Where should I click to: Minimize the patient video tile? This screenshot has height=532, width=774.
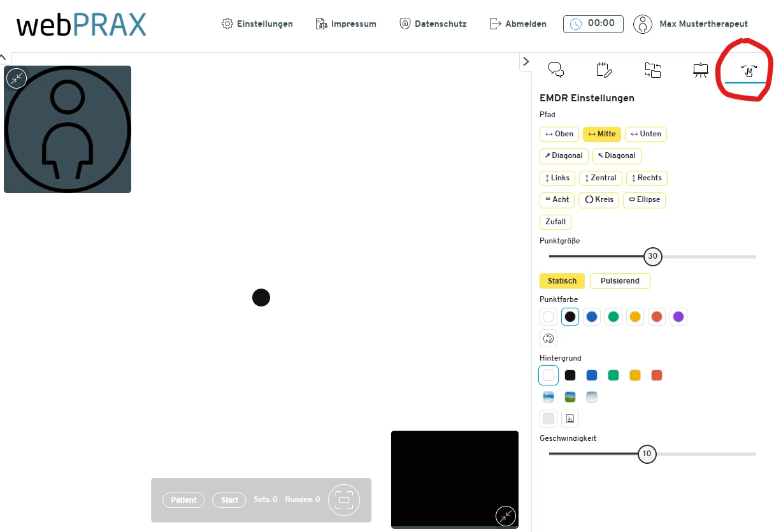17,78
